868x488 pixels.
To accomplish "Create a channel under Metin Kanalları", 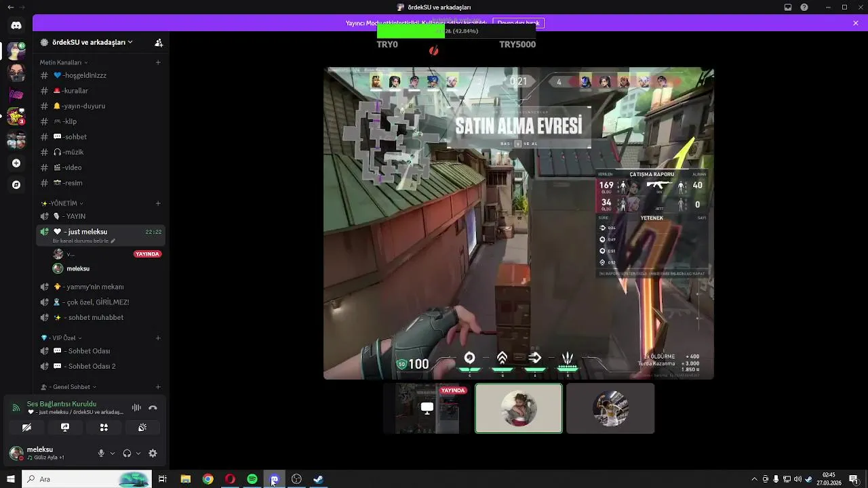I will click(x=158, y=62).
